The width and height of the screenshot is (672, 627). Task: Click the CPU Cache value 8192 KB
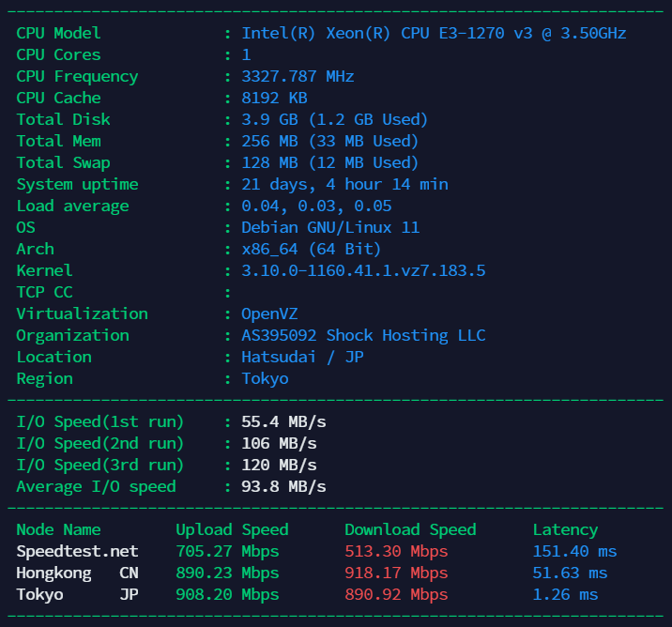274,99
